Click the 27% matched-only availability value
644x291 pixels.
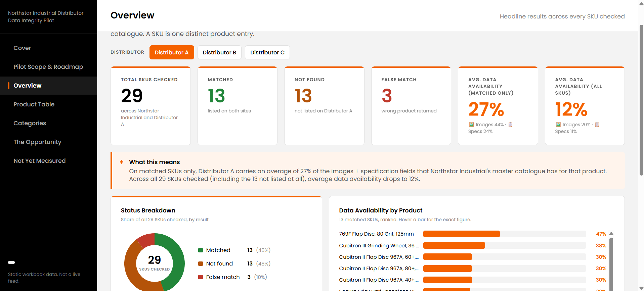click(x=486, y=109)
